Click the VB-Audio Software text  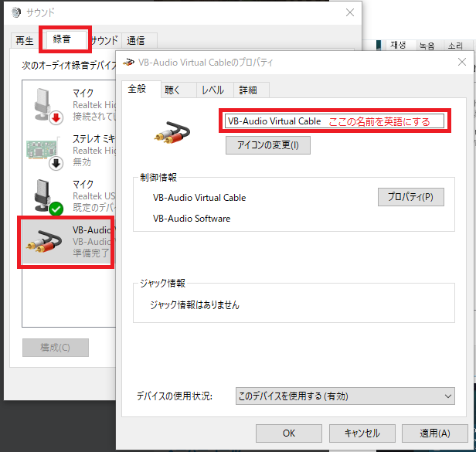(192, 219)
